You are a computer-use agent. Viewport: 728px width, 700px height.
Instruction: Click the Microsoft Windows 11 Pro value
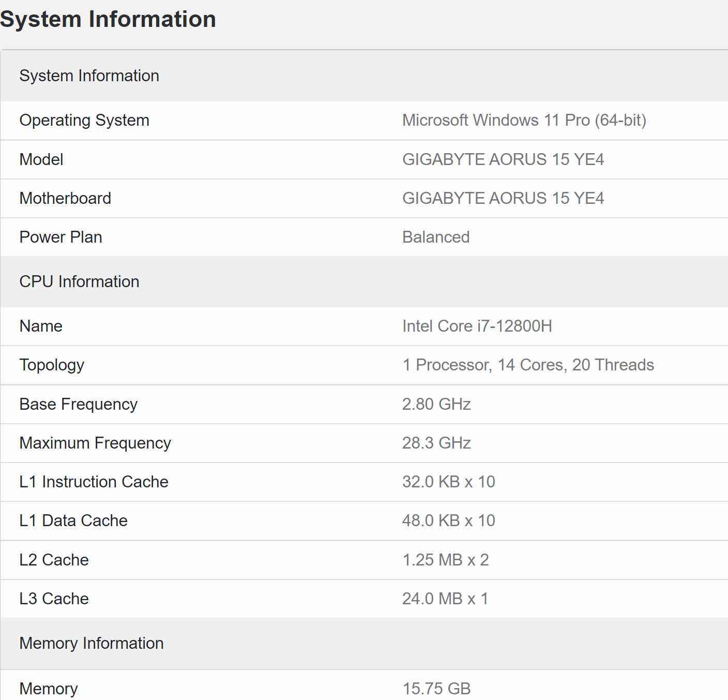pyautogui.click(x=524, y=121)
